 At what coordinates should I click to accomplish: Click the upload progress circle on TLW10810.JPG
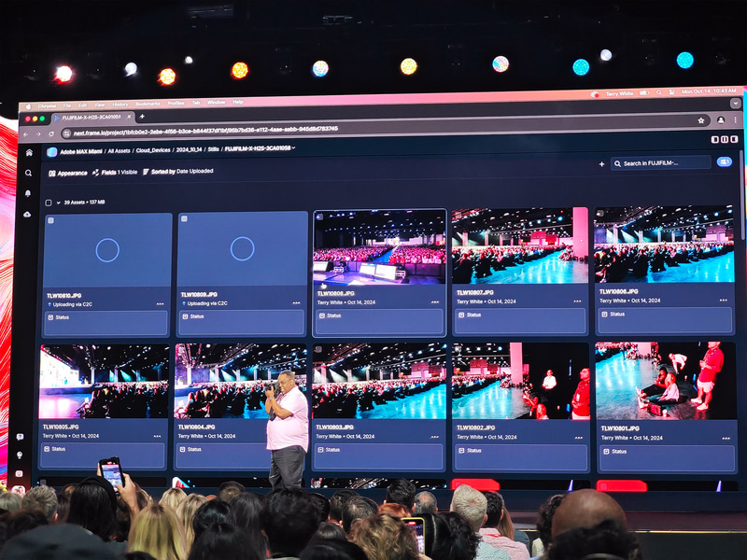(x=107, y=250)
